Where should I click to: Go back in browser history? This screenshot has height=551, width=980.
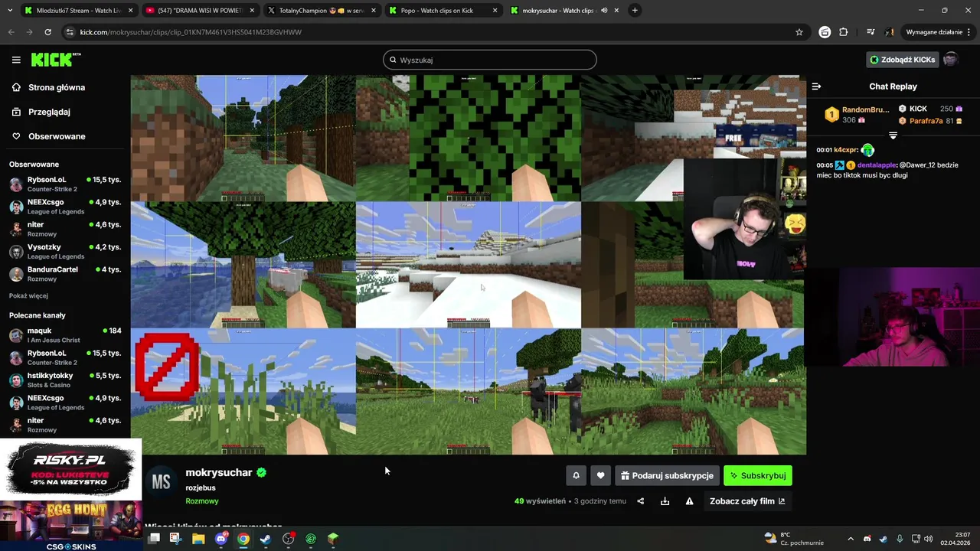click(11, 32)
